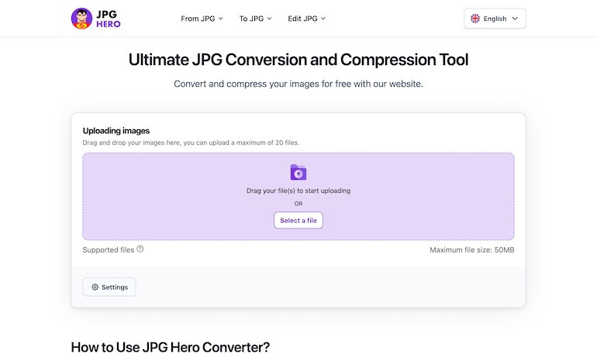This screenshot has height=364, width=597.
Task: Expand the From JPG chevron arrow
Action: (x=221, y=19)
